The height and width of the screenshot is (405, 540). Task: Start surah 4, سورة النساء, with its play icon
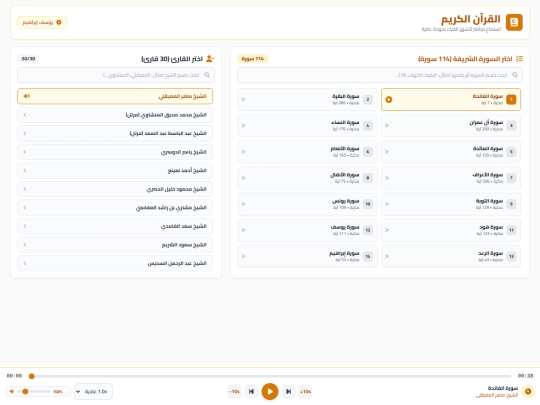(x=244, y=126)
